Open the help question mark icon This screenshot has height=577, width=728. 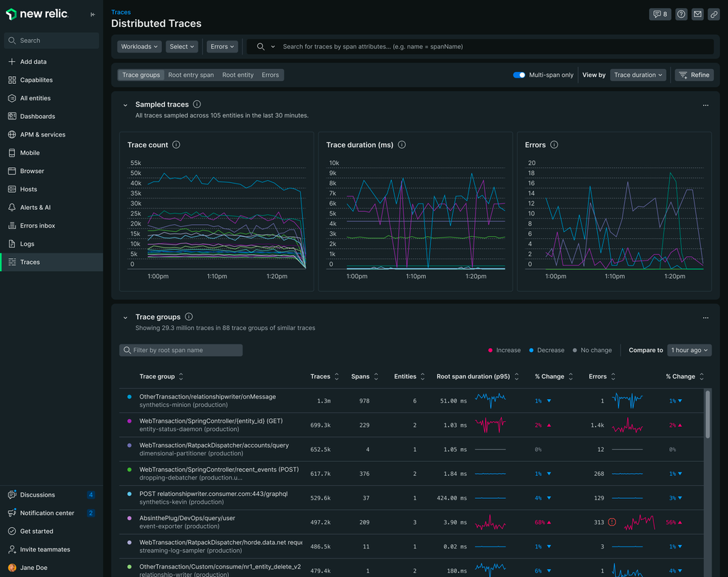click(681, 14)
